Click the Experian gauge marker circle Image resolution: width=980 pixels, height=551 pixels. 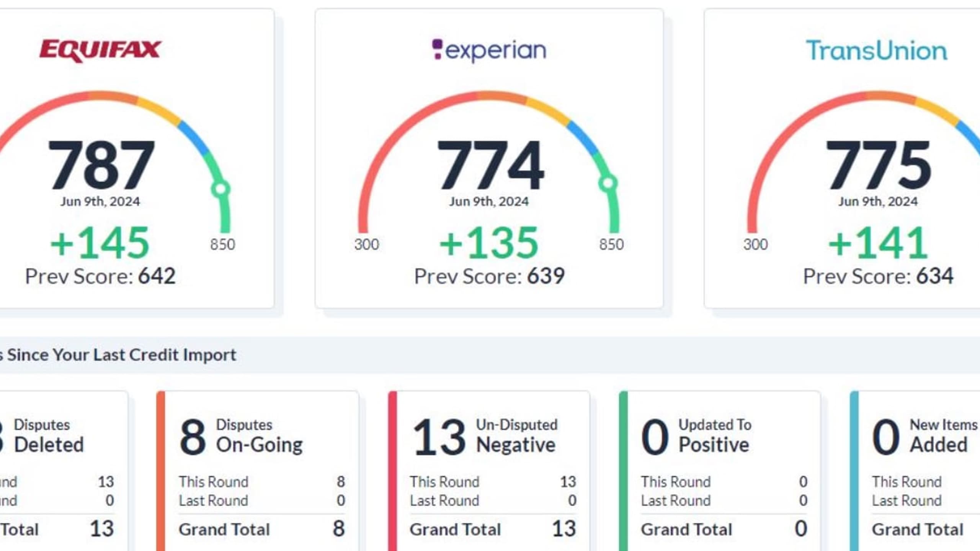click(x=608, y=183)
